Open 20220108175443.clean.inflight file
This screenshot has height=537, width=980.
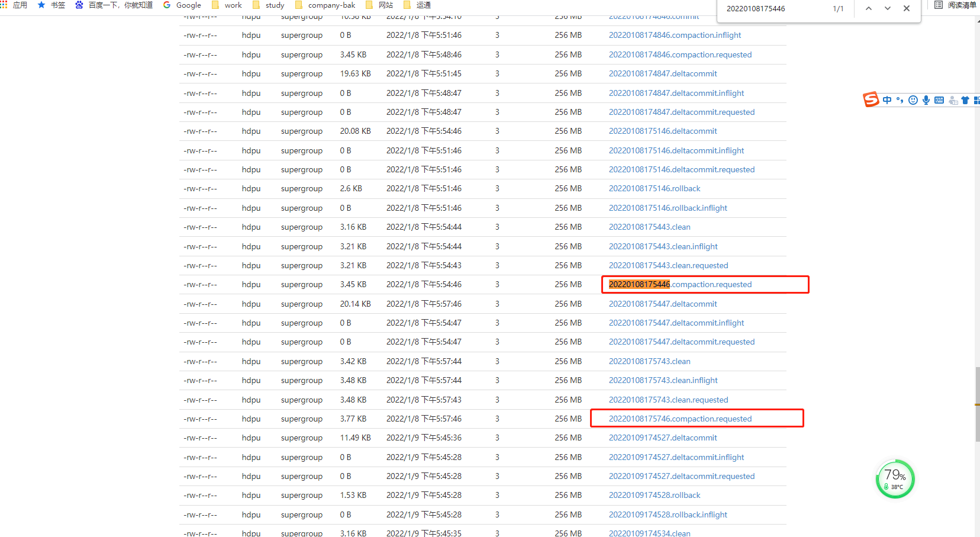coord(663,246)
